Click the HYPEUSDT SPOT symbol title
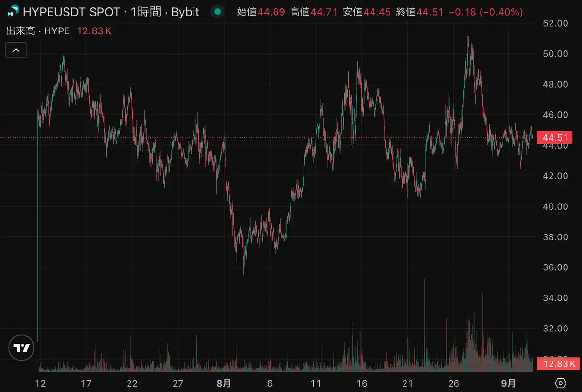582x392 pixels. click(x=72, y=12)
